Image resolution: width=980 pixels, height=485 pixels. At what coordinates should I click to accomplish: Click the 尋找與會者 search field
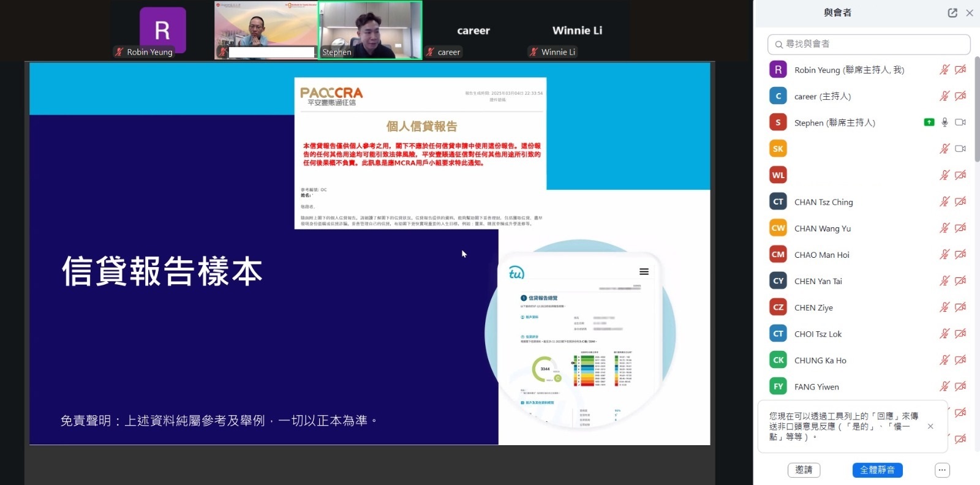[869, 44]
